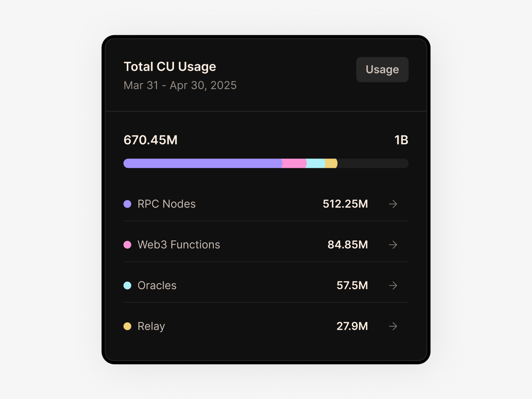Screen dimensions: 532x399
Task: Select the purple RPC Nodes legend dot
Action: coord(128,204)
